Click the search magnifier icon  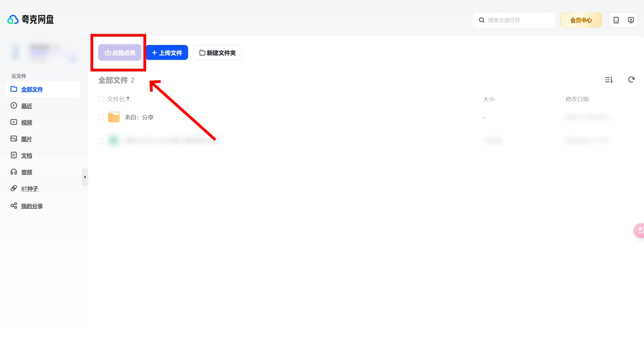[x=482, y=20]
